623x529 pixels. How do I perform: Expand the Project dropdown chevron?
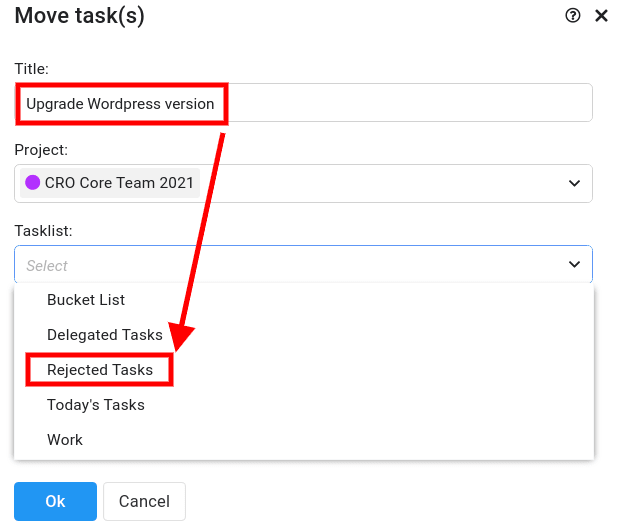(x=575, y=183)
